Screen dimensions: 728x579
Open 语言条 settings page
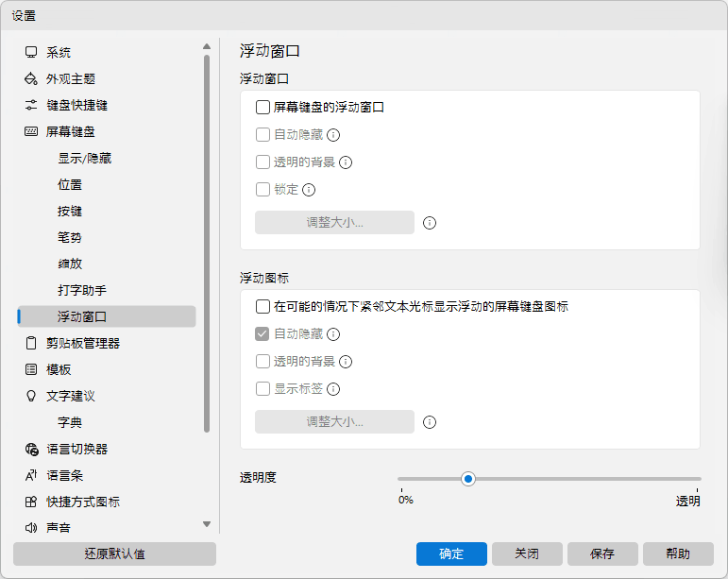click(x=107, y=475)
